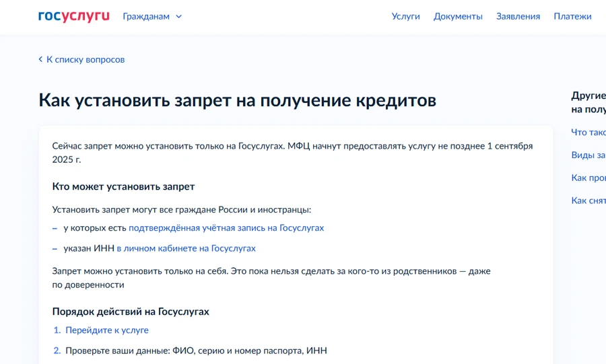This screenshot has height=364, width=606.
Task: Select the sidebar link starting with Как про
Action: click(x=588, y=178)
